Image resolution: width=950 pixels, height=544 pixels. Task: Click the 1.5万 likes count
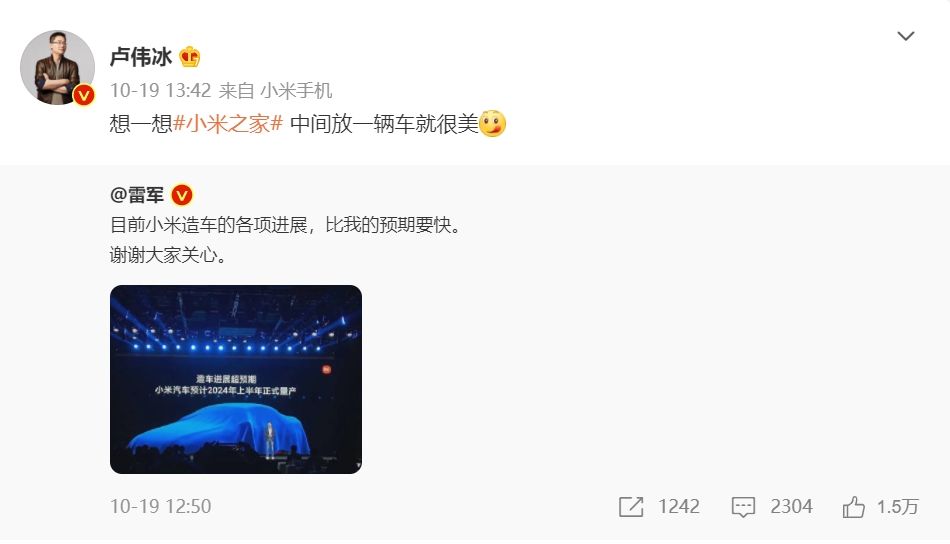(897, 506)
